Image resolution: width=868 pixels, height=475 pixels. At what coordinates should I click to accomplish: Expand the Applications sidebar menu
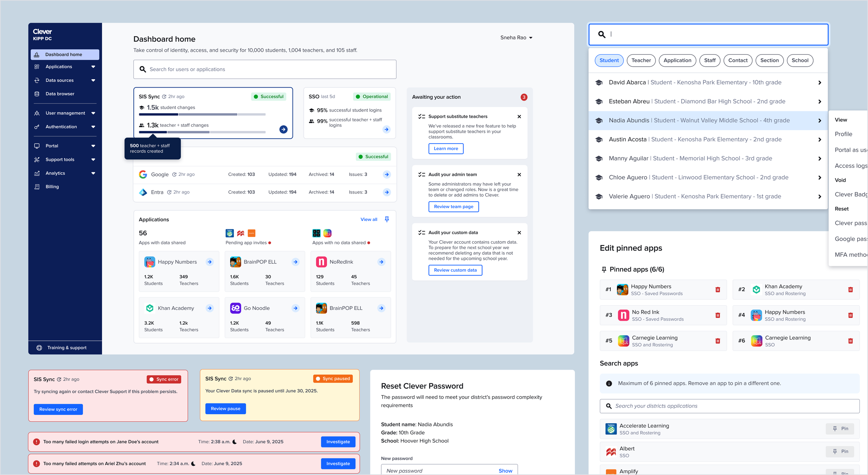[93, 67]
